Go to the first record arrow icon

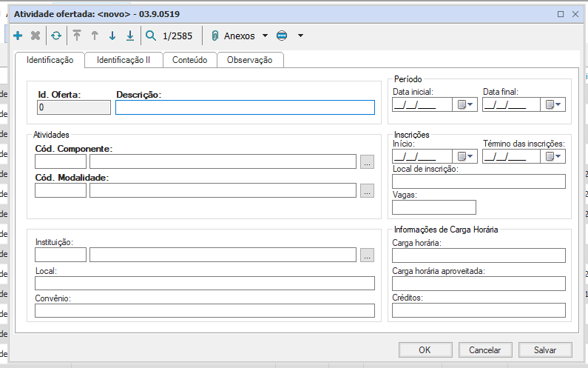click(x=77, y=36)
